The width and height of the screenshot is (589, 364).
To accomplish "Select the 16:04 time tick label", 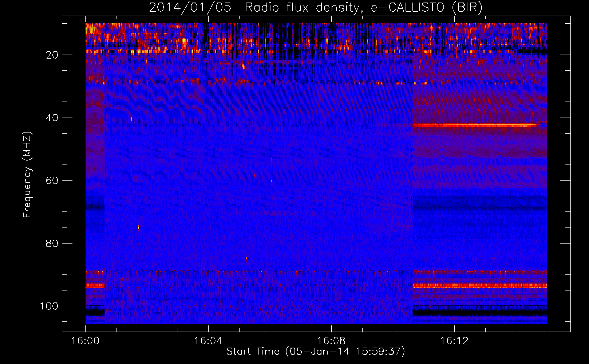I will click(x=208, y=341).
